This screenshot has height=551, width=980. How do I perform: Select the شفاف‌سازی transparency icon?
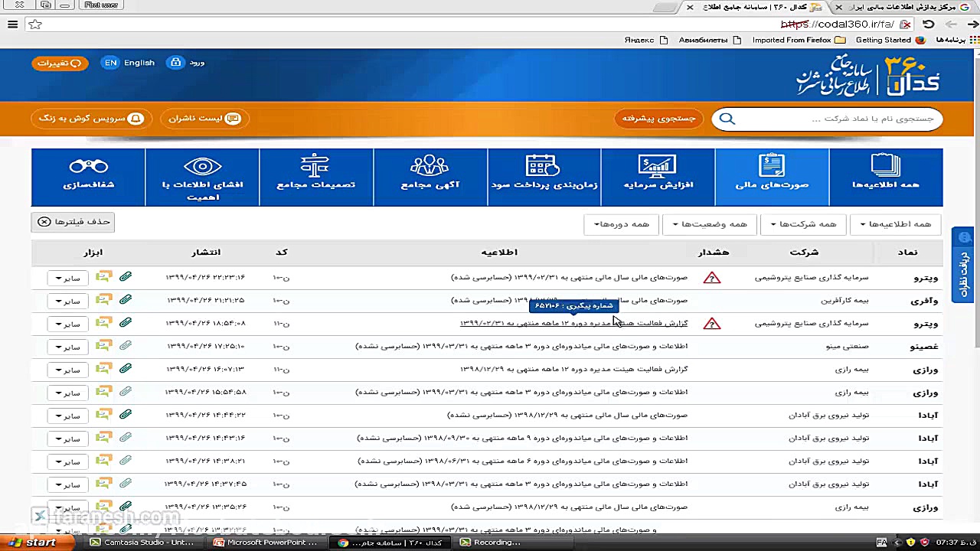(88, 177)
